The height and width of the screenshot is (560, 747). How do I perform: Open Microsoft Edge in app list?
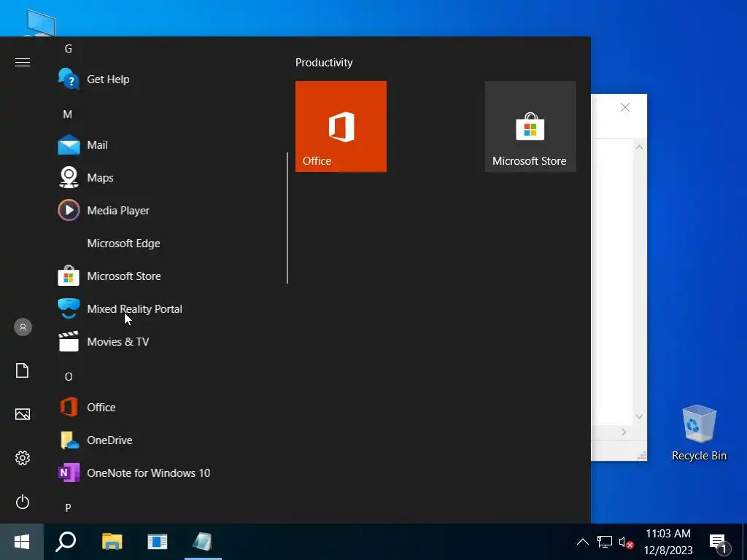(x=123, y=244)
